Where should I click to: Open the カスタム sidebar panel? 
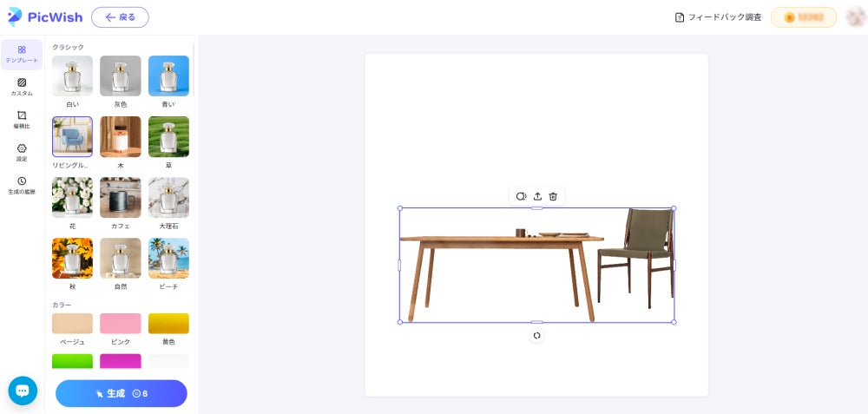[x=22, y=88]
